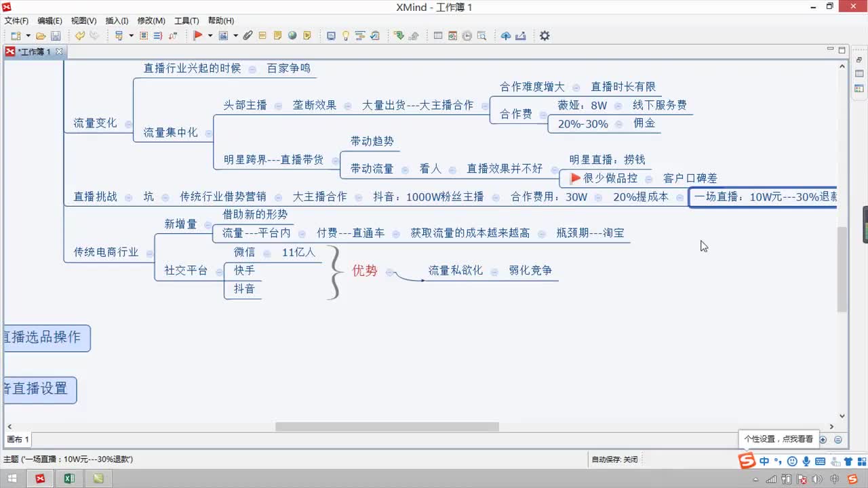This screenshot has height=488, width=868.
Task: Toggle Sogou voice input microphone
Action: tap(806, 462)
